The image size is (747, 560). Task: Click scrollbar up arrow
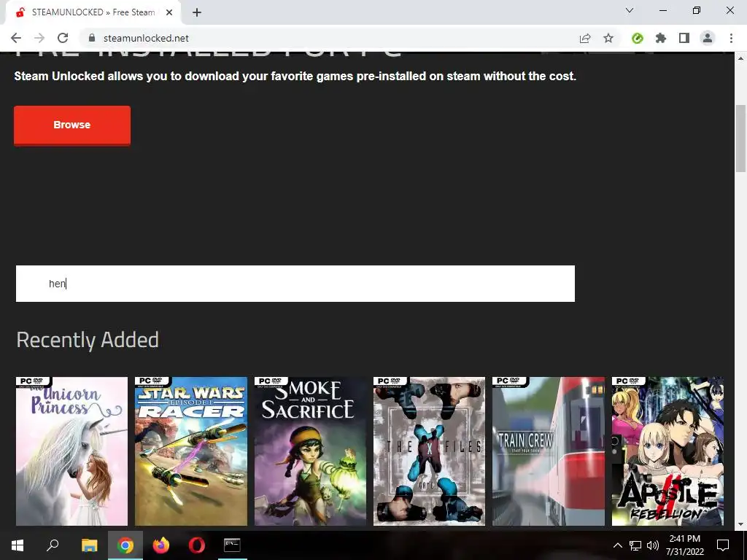[x=740, y=58]
